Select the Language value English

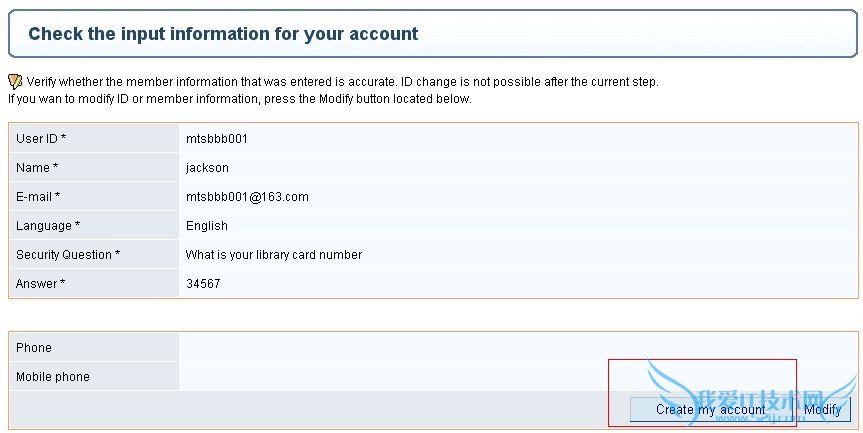tap(207, 226)
